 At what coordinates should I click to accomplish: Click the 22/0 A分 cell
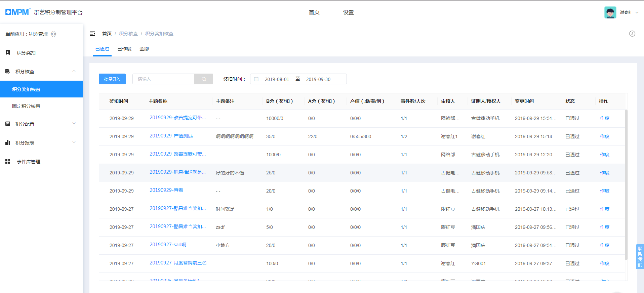(x=313, y=136)
